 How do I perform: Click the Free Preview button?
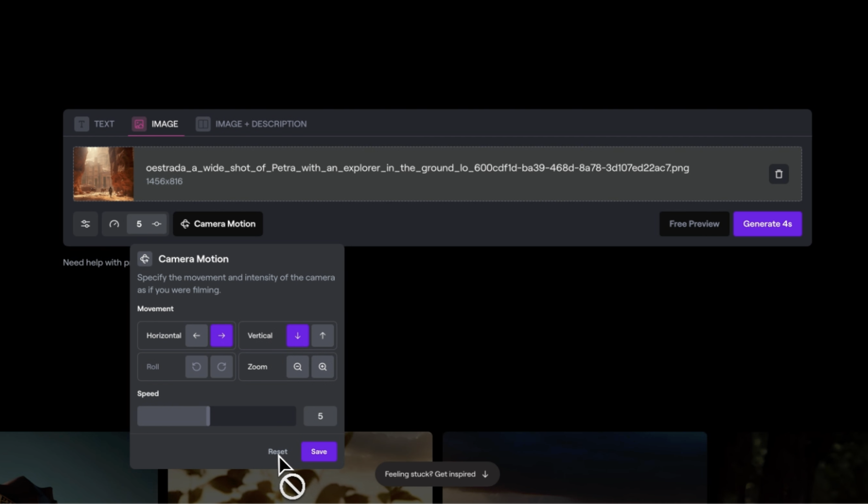(x=694, y=224)
